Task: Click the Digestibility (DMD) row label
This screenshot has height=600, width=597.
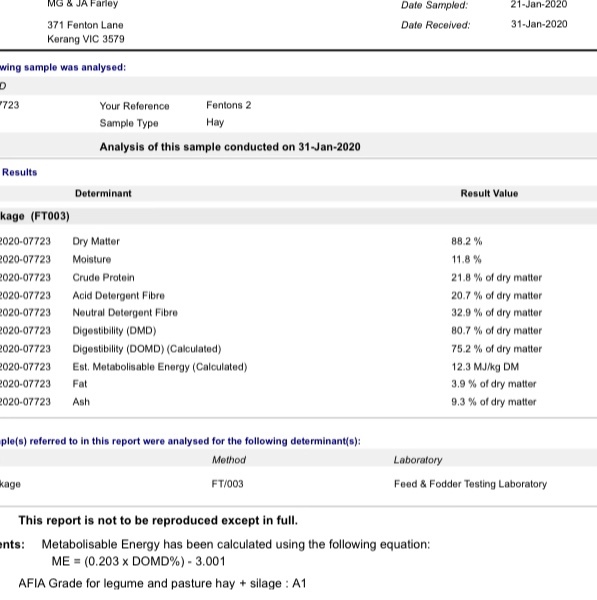Action: [x=114, y=331]
